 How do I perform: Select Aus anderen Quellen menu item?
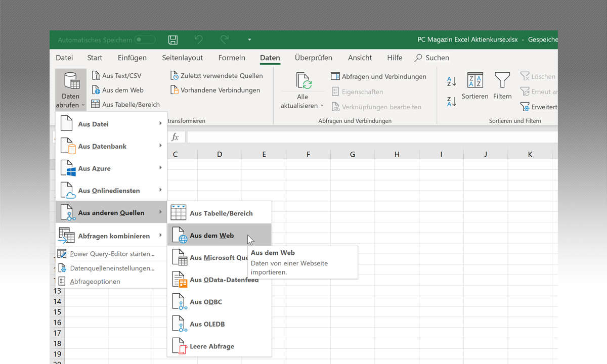111,213
